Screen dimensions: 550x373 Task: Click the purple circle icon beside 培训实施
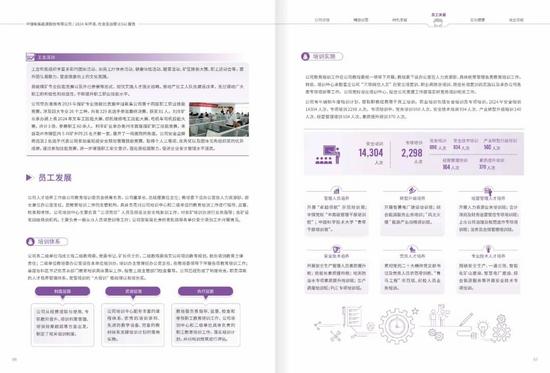tap(306, 56)
